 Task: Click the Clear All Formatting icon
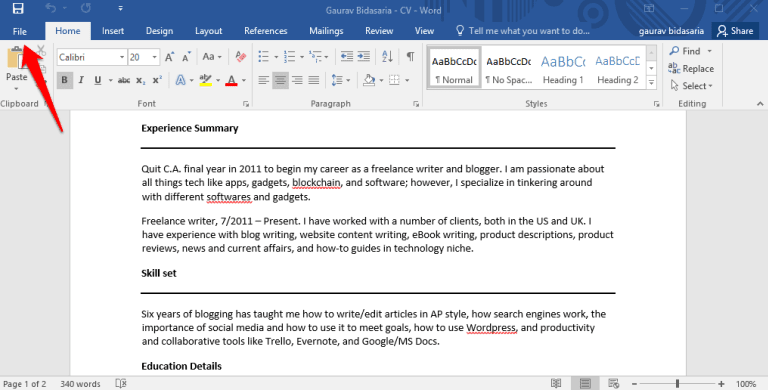pos(240,57)
